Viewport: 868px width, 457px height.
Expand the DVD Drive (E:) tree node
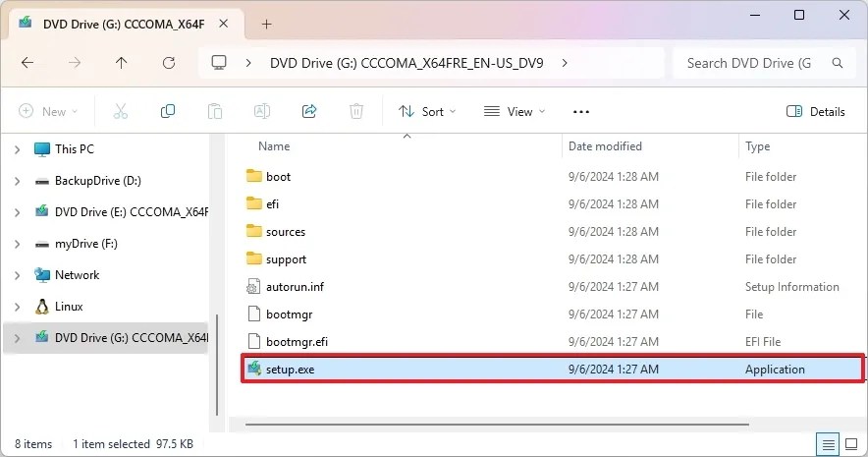click(x=17, y=212)
